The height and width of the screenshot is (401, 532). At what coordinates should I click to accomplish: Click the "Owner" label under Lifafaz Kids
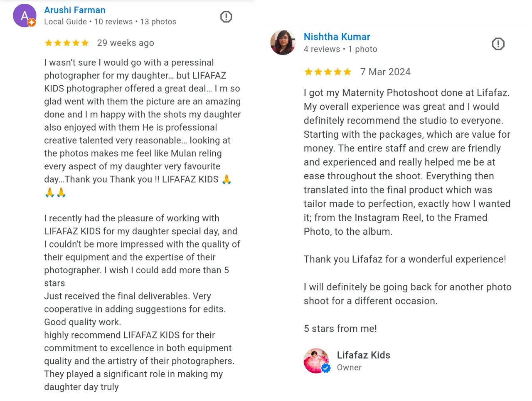click(349, 367)
